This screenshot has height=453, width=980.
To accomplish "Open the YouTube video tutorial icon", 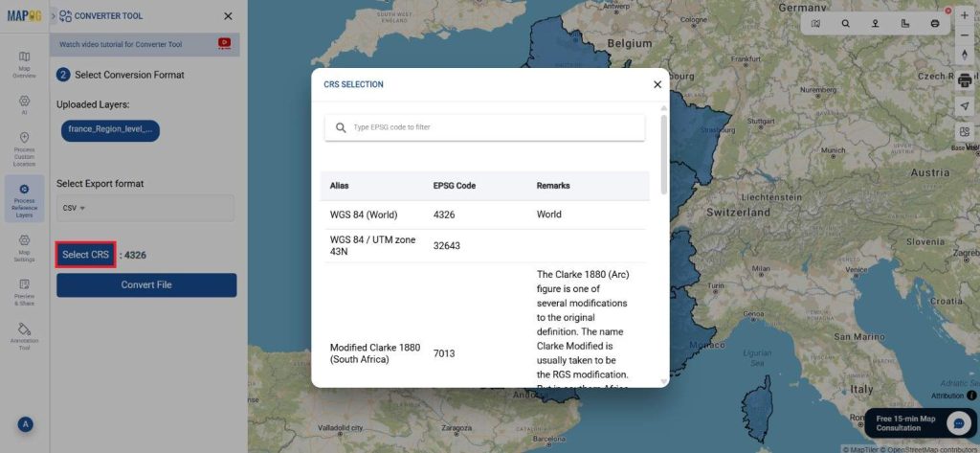I will [225, 43].
